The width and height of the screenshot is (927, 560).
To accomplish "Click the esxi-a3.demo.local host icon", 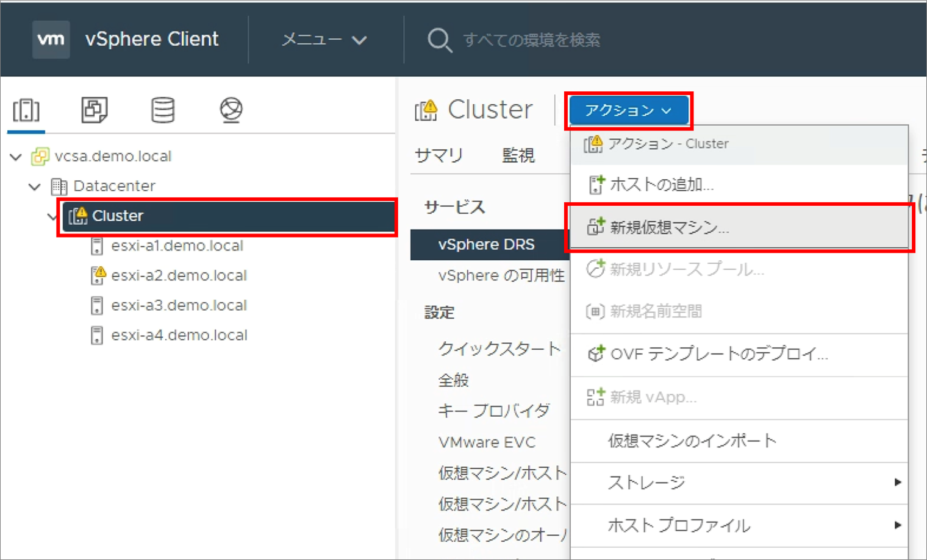I will (x=96, y=305).
